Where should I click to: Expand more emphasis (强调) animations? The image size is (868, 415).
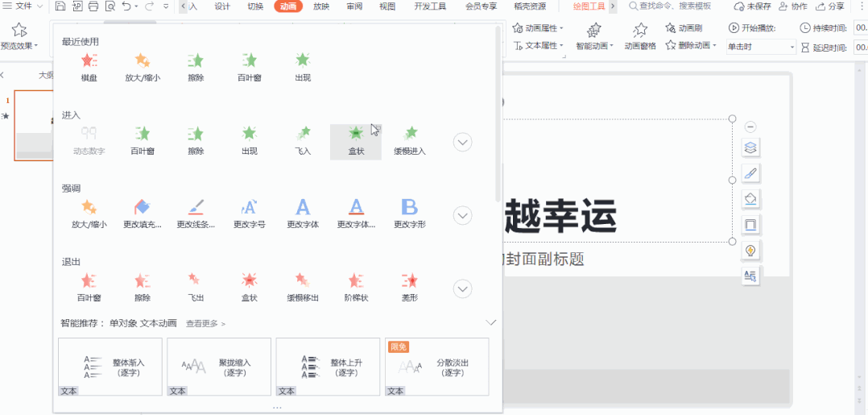pos(463,216)
